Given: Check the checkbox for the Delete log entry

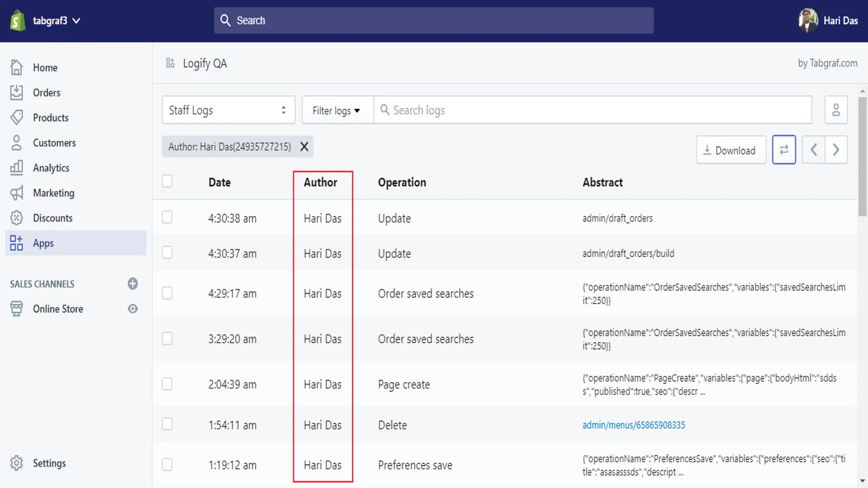Looking at the screenshot, I should pyautogui.click(x=167, y=425).
